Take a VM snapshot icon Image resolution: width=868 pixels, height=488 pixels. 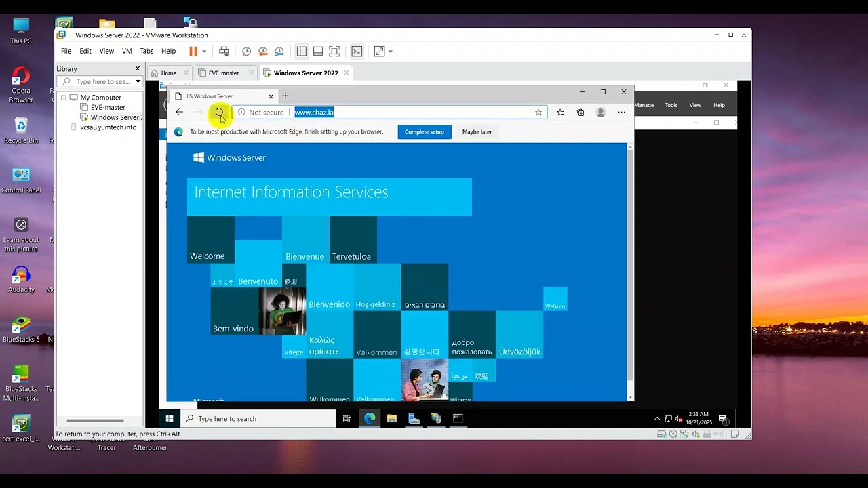pyautogui.click(x=246, y=52)
